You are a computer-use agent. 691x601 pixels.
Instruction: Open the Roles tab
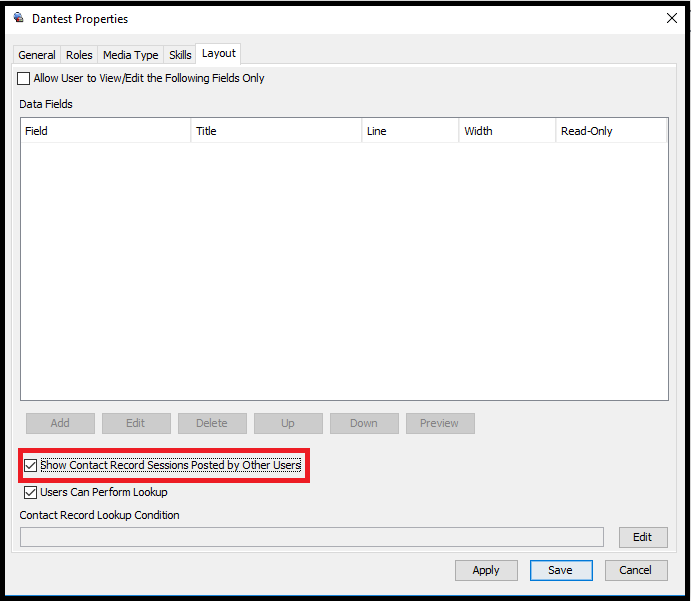click(x=79, y=55)
